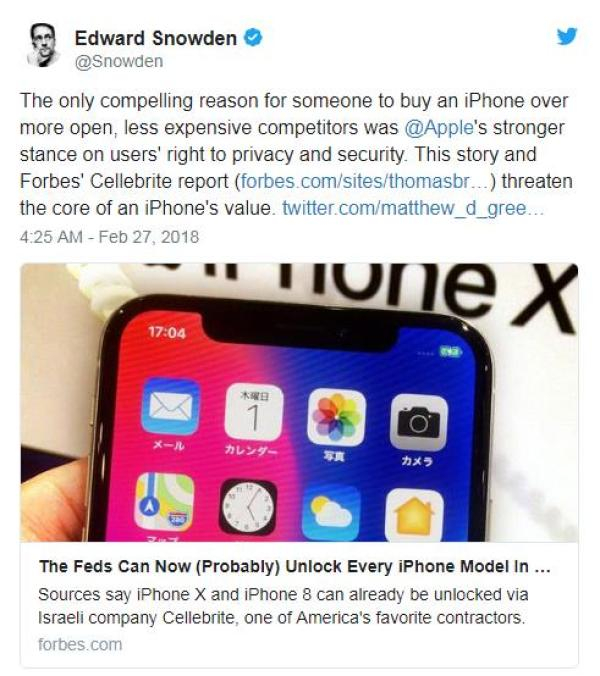Click the @Snowden handle
This screenshot has width=600, height=676.
pos(119,61)
